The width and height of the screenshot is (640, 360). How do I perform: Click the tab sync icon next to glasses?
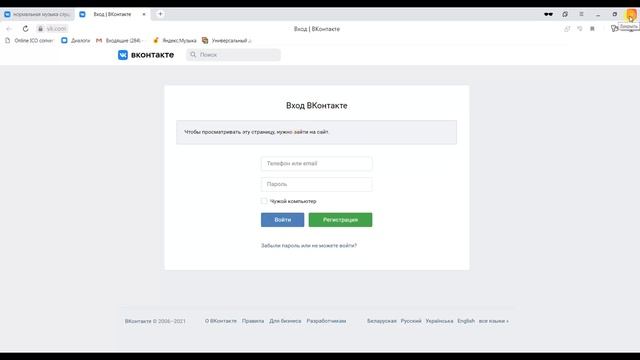coord(565,14)
